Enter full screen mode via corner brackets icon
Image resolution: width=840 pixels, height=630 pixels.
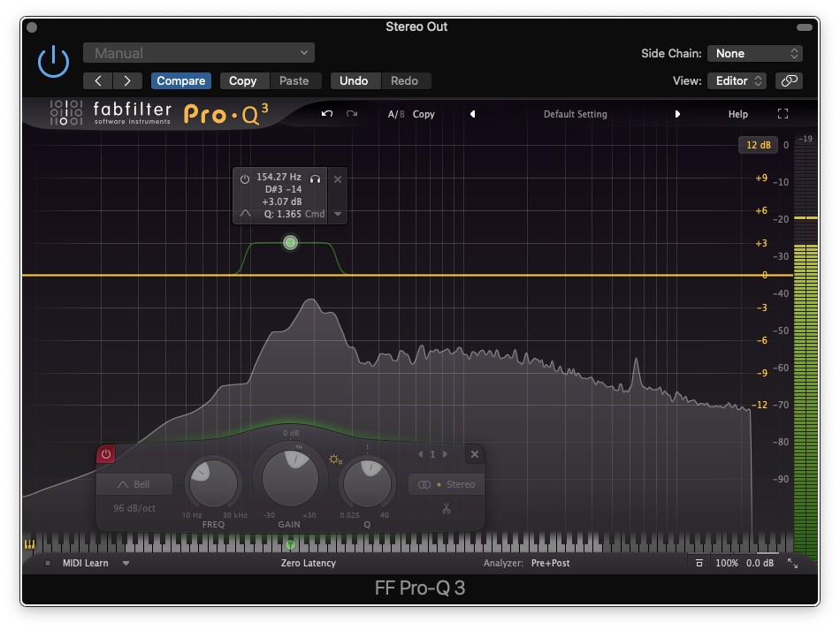tap(783, 114)
